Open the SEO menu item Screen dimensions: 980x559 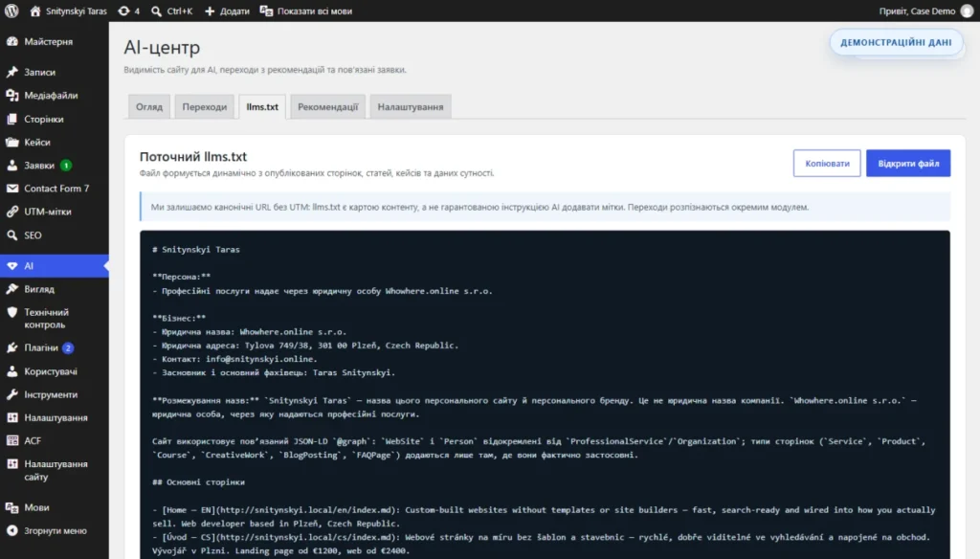pos(55,235)
